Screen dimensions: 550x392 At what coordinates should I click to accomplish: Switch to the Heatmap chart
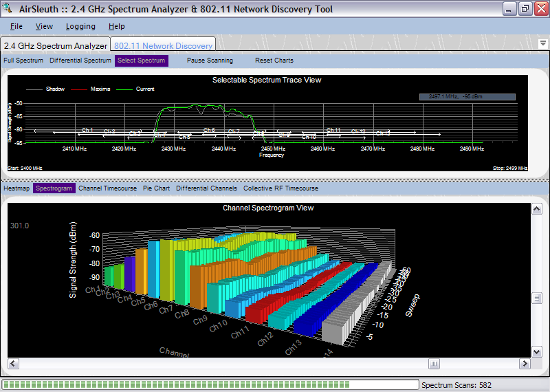[16, 188]
